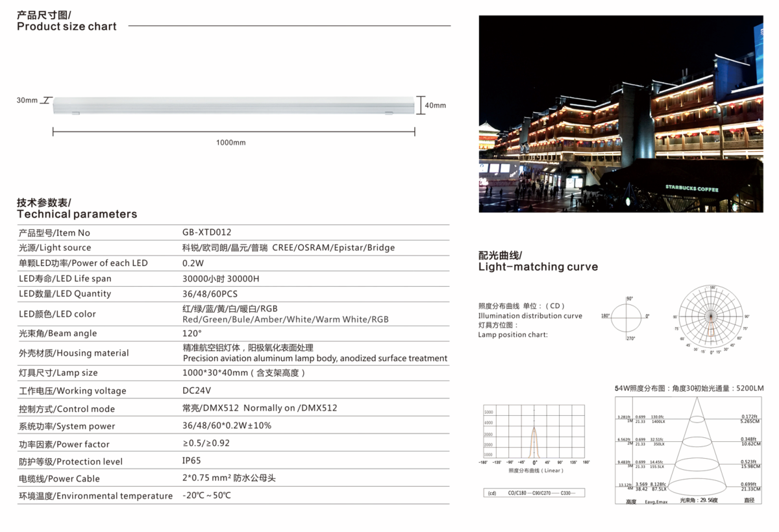Select the "≥0.5/≥0.92" power factor value

(x=206, y=444)
